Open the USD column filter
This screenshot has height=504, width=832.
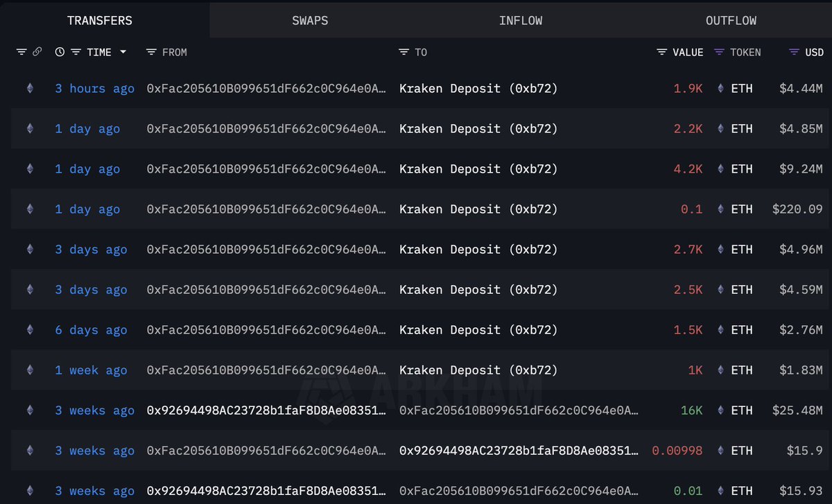(794, 52)
